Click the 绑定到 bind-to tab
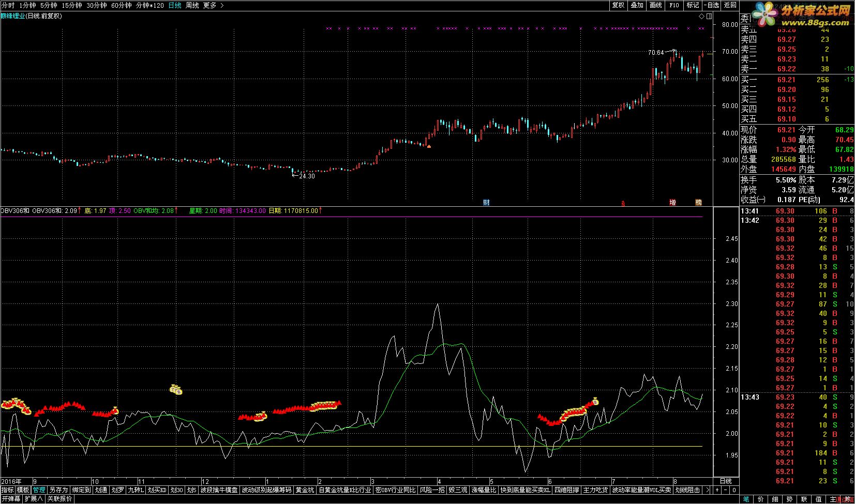855x504 pixels. point(81,490)
